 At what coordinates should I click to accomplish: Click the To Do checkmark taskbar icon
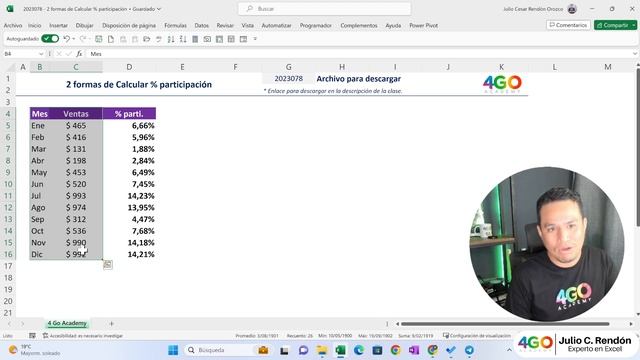pos(451,350)
